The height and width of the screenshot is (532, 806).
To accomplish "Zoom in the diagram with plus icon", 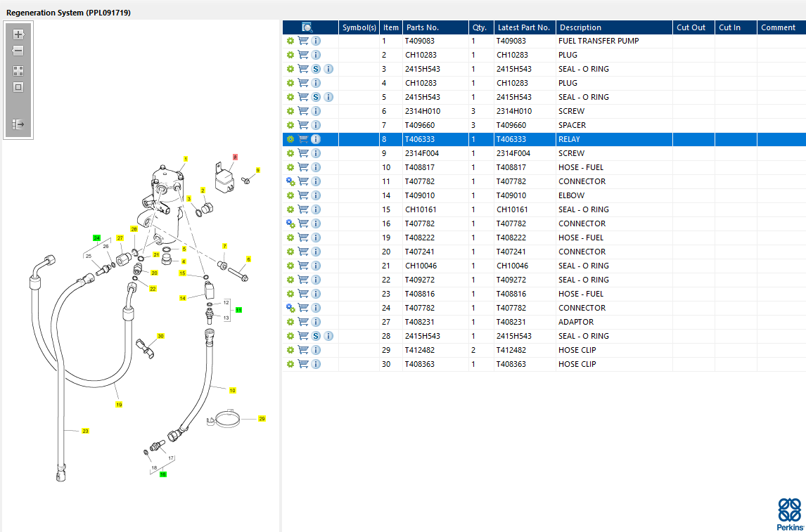I will (18, 34).
